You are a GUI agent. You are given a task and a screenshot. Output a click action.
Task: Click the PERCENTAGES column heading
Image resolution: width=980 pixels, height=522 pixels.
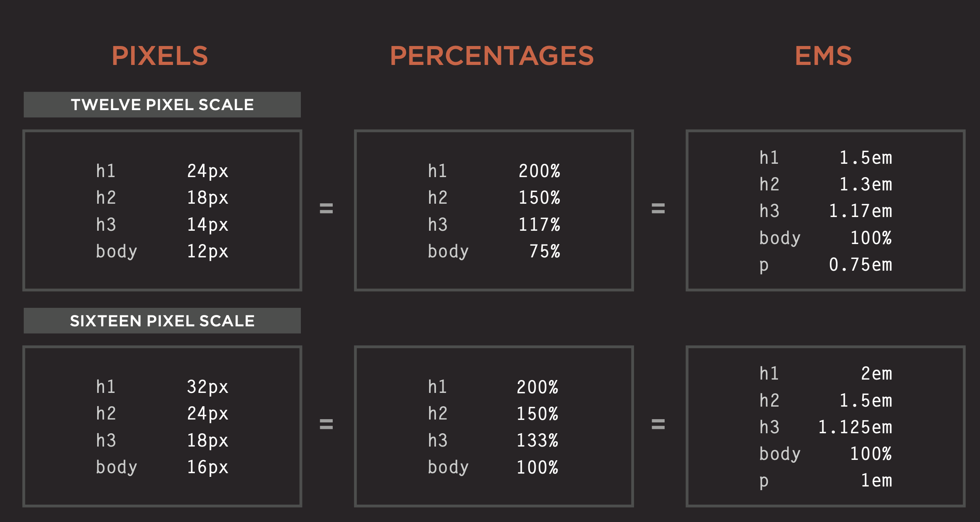pos(492,56)
